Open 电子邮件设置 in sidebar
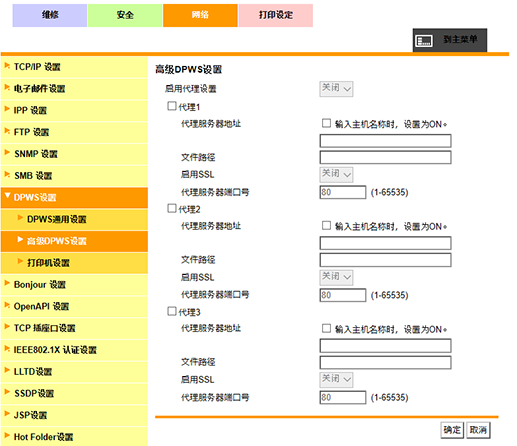The width and height of the screenshot is (517, 446). 74,89
